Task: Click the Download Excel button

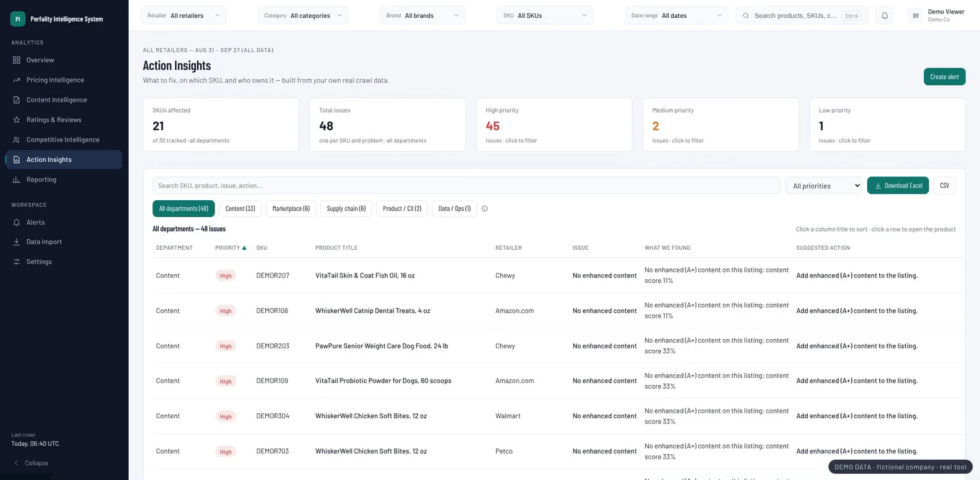Action: (898, 186)
